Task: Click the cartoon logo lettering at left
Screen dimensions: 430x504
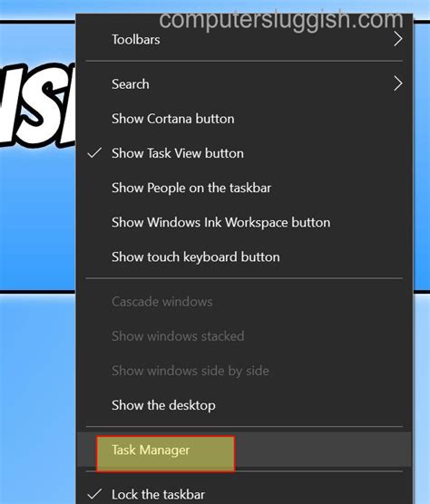Action: [x=37, y=105]
